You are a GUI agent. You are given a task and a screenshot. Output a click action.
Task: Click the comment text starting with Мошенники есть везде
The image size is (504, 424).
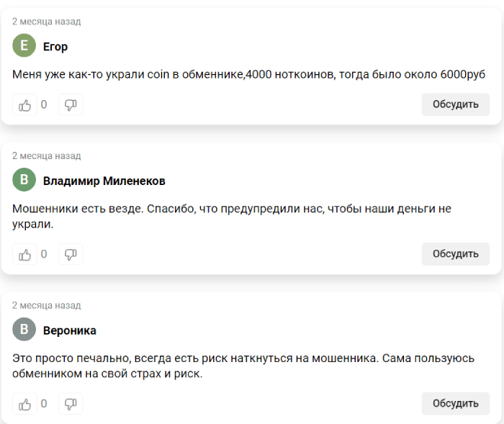[232, 217]
